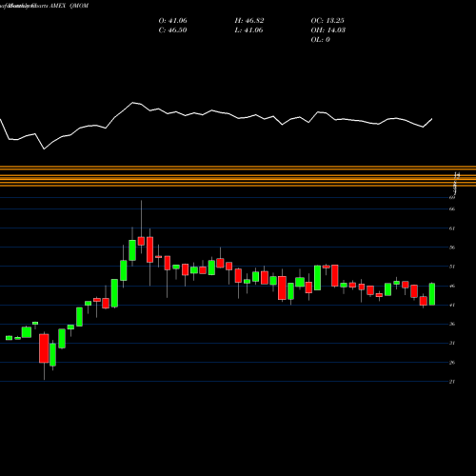Click the 66 price axis label

[452, 208]
